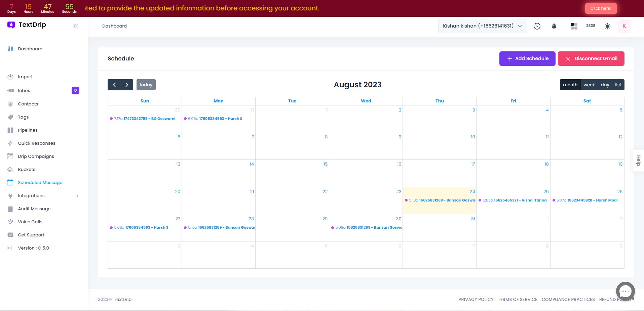644x311 pixels.
Task: Open the history clock icon
Action: pyautogui.click(x=537, y=26)
